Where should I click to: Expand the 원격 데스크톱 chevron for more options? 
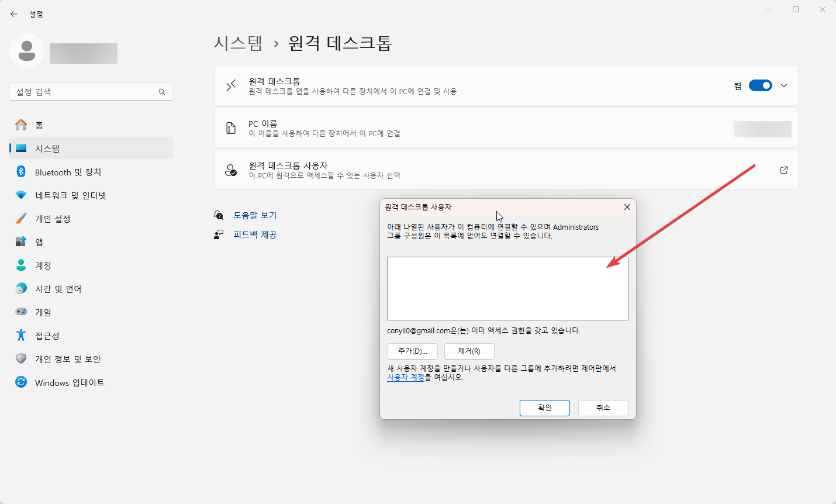coord(783,85)
